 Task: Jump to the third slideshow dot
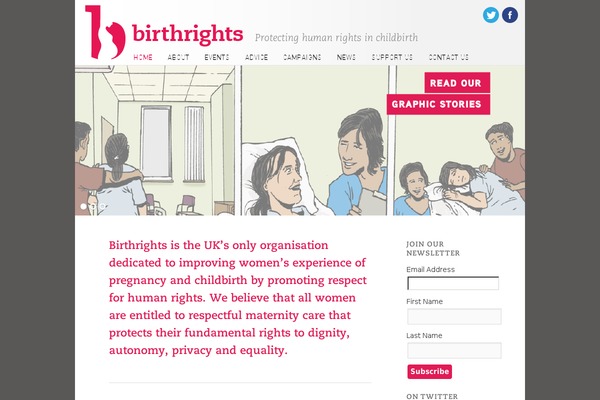click(104, 207)
